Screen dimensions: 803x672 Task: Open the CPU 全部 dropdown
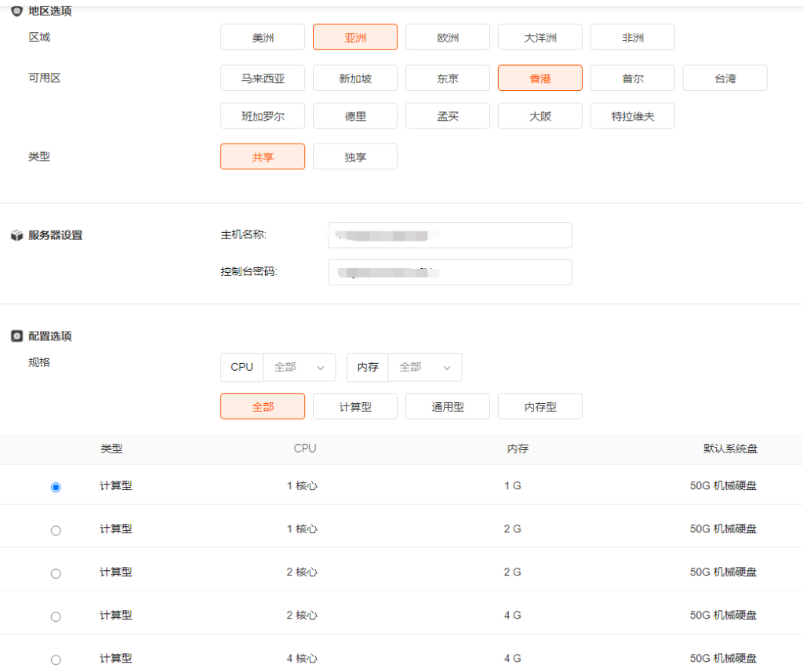(x=299, y=367)
